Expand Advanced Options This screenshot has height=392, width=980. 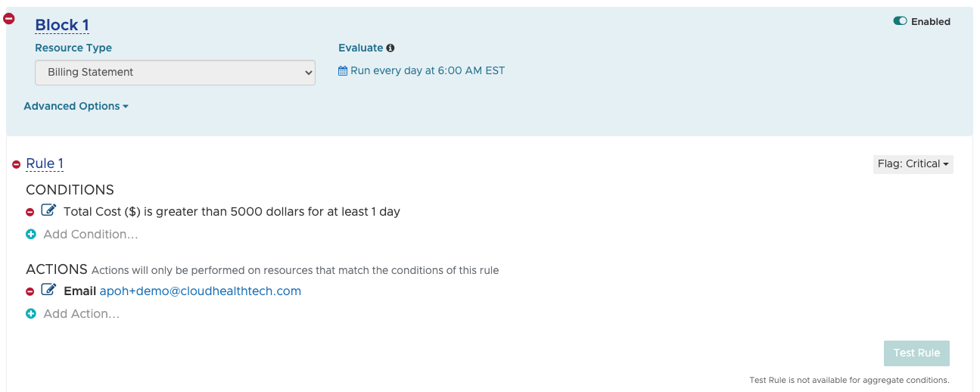tap(76, 107)
